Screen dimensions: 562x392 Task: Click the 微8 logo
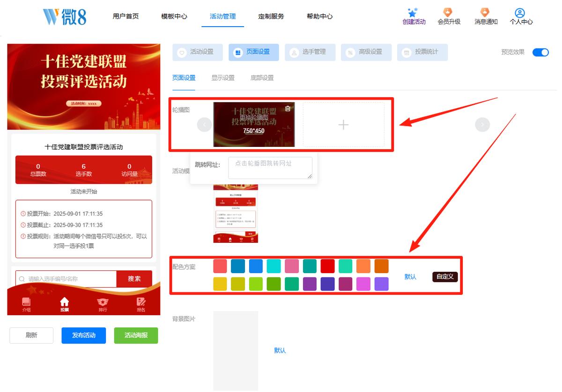point(65,17)
